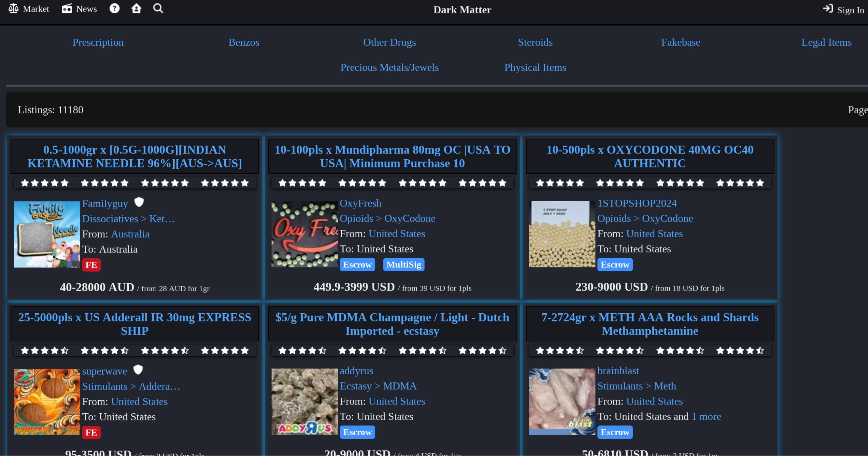Open the Oxycodone 40mg OC40 listing title
The image size is (868, 456).
coord(650,156)
